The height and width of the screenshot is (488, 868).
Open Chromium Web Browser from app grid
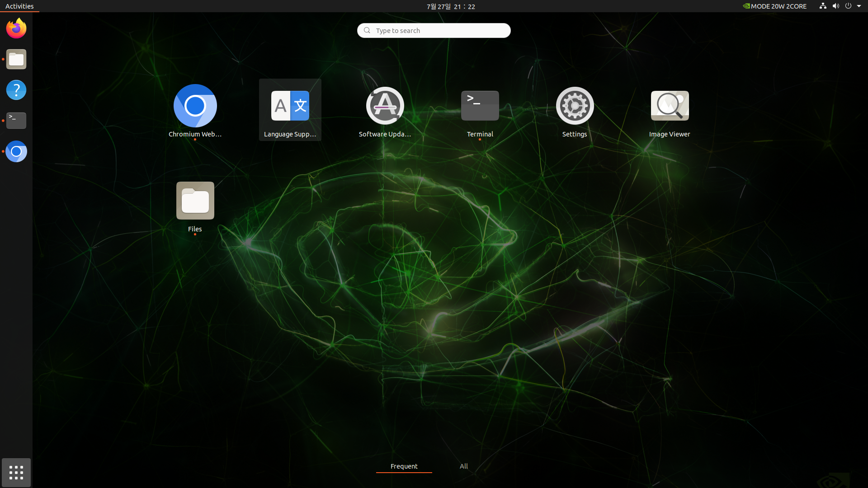coord(195,106)
